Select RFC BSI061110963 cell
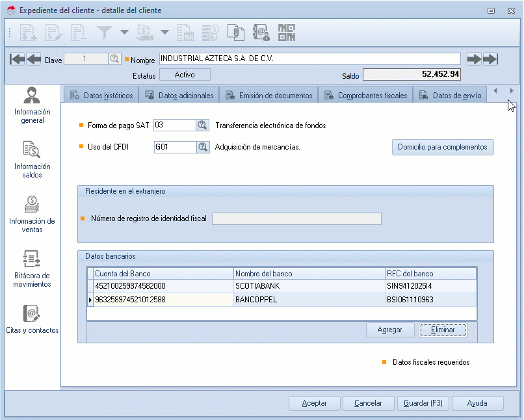 tap(431, 300)
